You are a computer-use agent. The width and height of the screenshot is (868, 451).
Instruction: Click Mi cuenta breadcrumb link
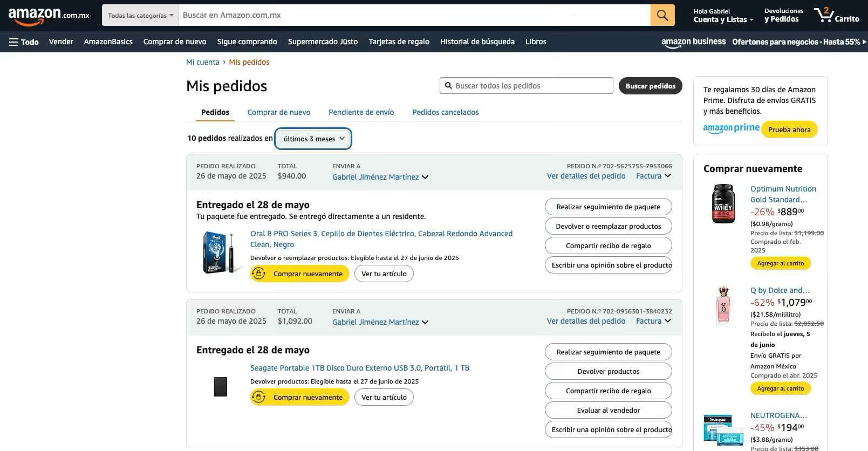coord(203,62)
